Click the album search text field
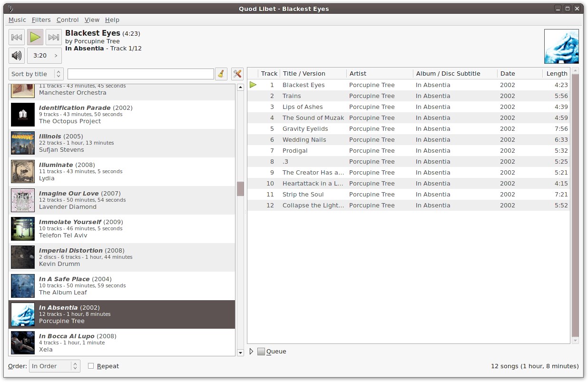 click(141, 74)
